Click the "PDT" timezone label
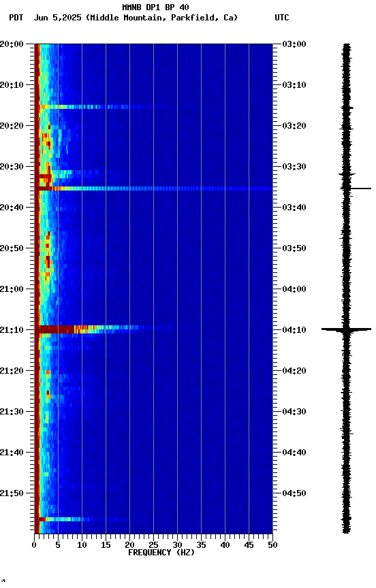376x588 pixels. pyautogui.click(x=16, y=18)
